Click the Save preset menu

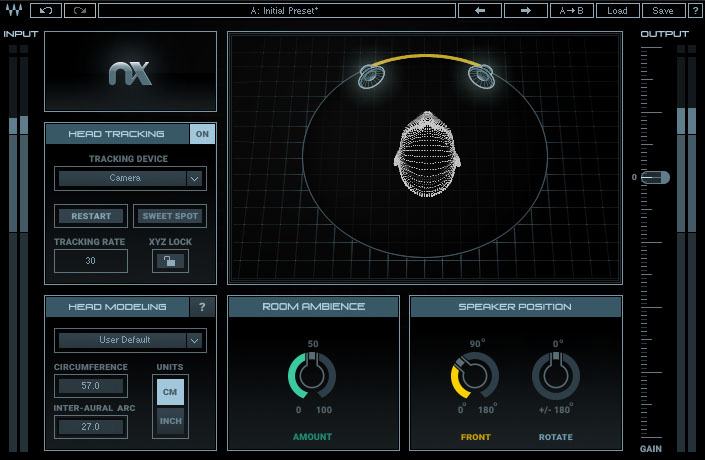click(x=662, y=11)
